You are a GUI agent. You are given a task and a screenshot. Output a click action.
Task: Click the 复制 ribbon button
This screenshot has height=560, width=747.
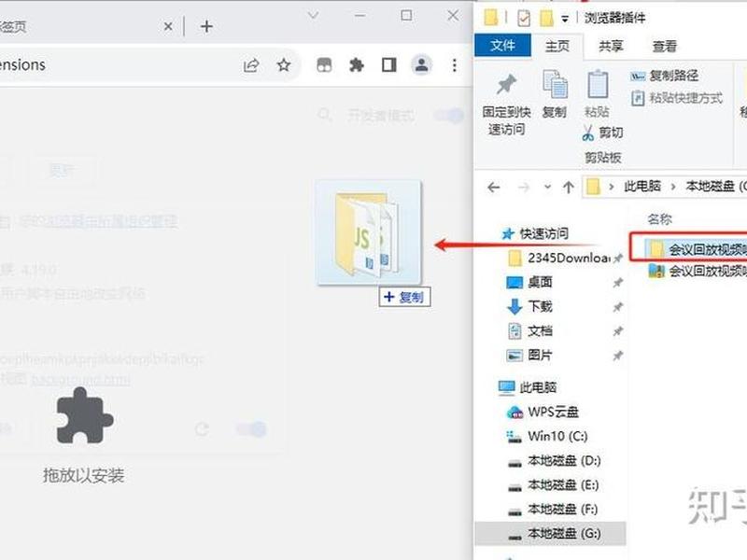pos(555,94)
